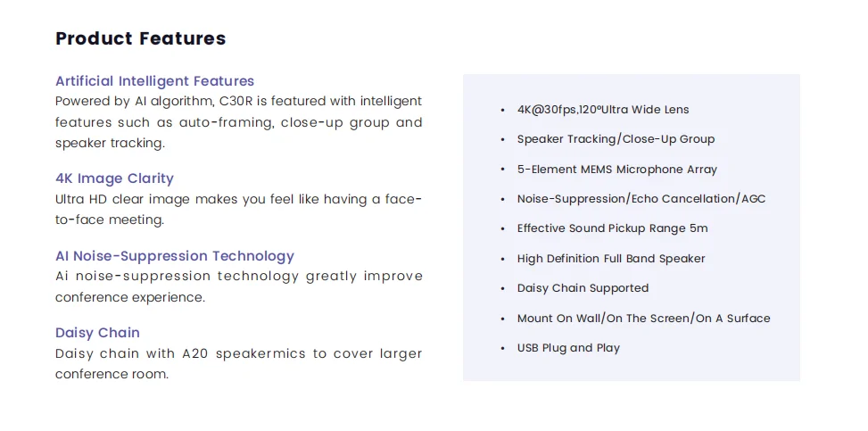
Task: Select the 5-Element MEMS Microphone Array item
Action: (616, 170)
